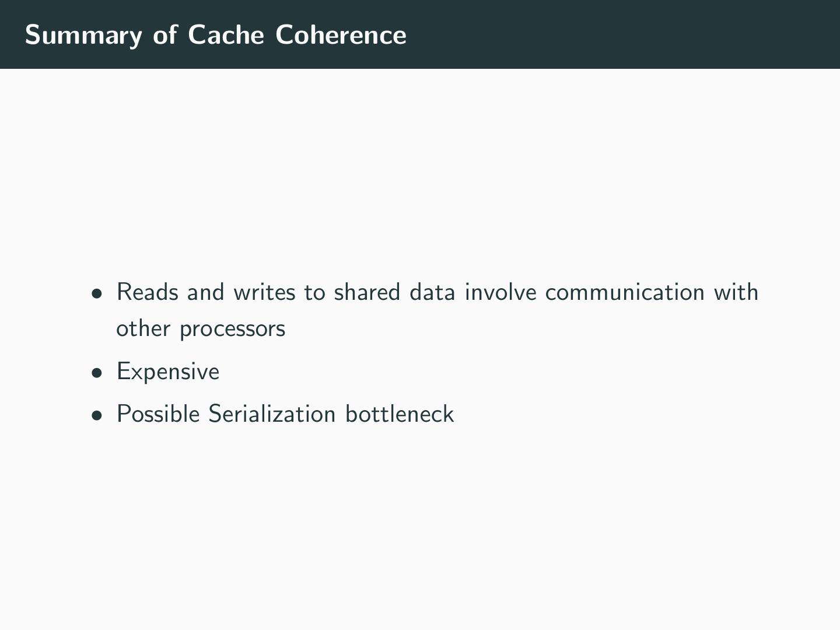Click the word 'communication' in first bullet
Viewport: 840px width, 630px height.
(x=625, y=292)
